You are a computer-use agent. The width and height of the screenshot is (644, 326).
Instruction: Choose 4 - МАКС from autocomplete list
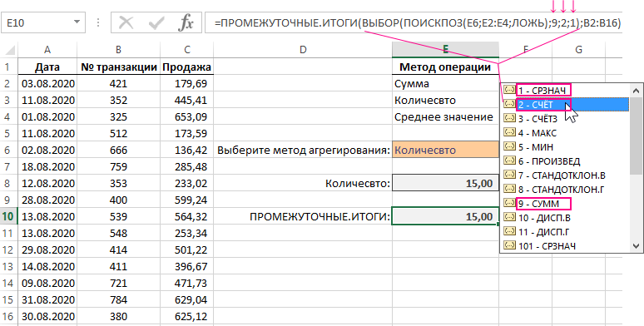click(537, 133)
